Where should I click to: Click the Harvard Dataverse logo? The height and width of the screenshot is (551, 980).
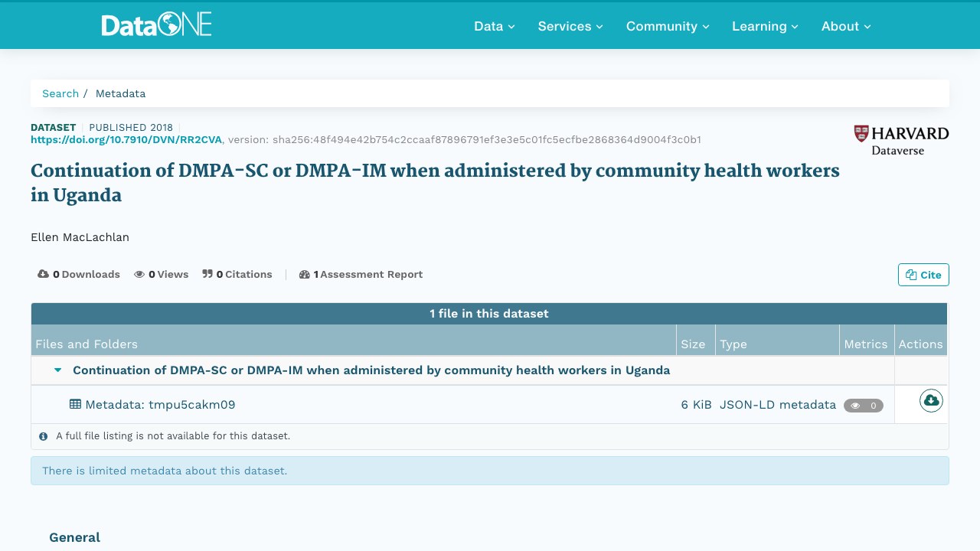[901, 140]
